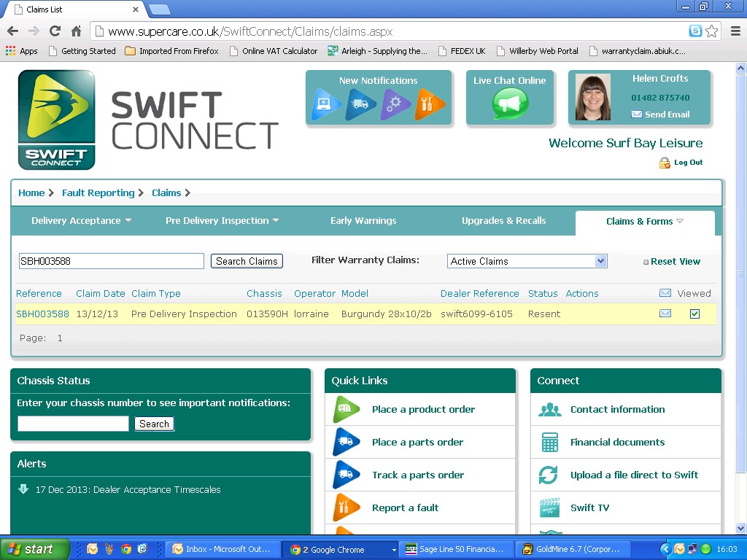
Task: Click the green Place a product order icon
Action: click(x=347, y=409)
